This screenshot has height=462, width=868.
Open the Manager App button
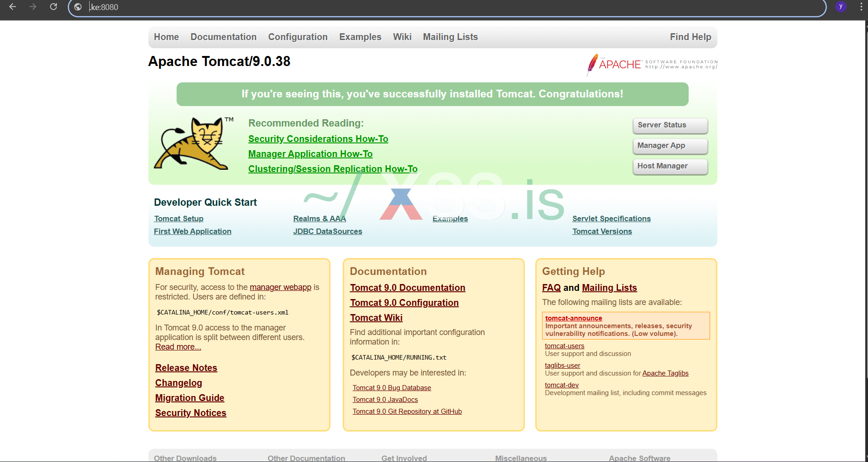[x=670, y=146]
